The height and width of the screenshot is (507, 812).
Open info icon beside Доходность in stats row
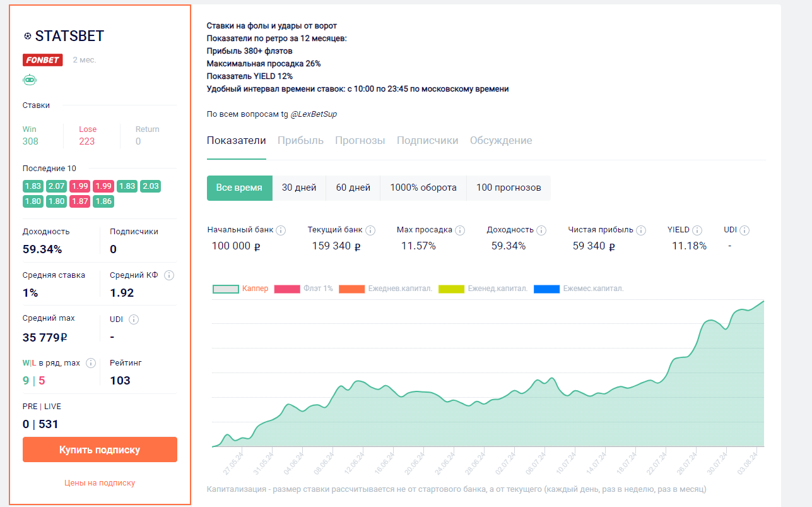tap(541, 230)
